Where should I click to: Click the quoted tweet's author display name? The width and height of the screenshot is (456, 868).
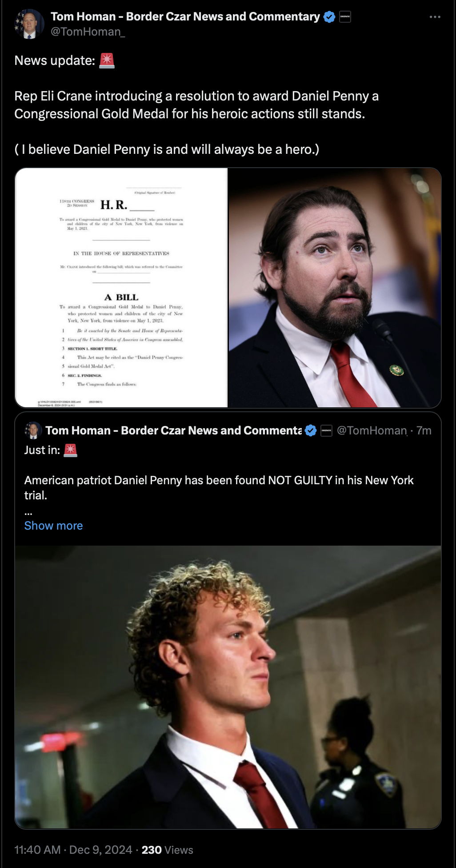[x=174, y=430]
